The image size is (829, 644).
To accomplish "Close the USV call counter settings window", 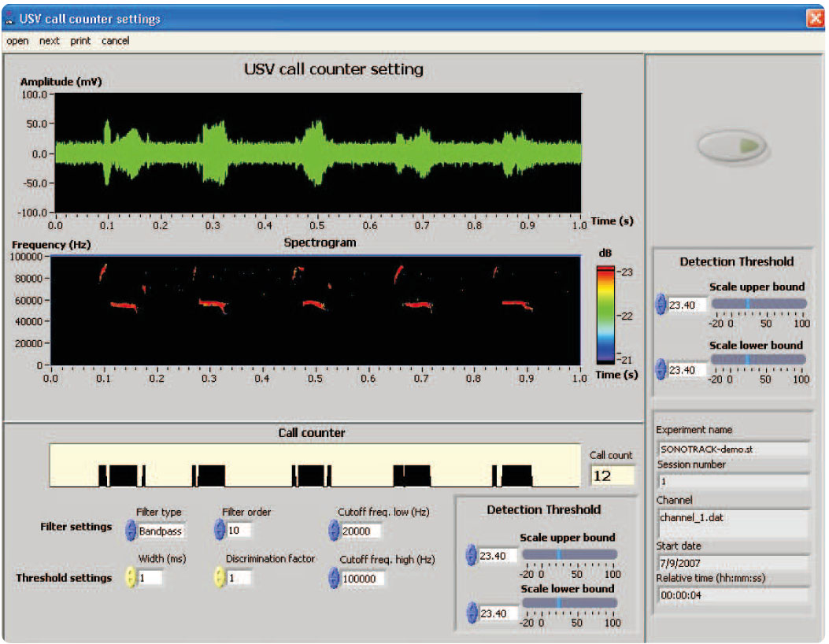I will pos(815,19).
